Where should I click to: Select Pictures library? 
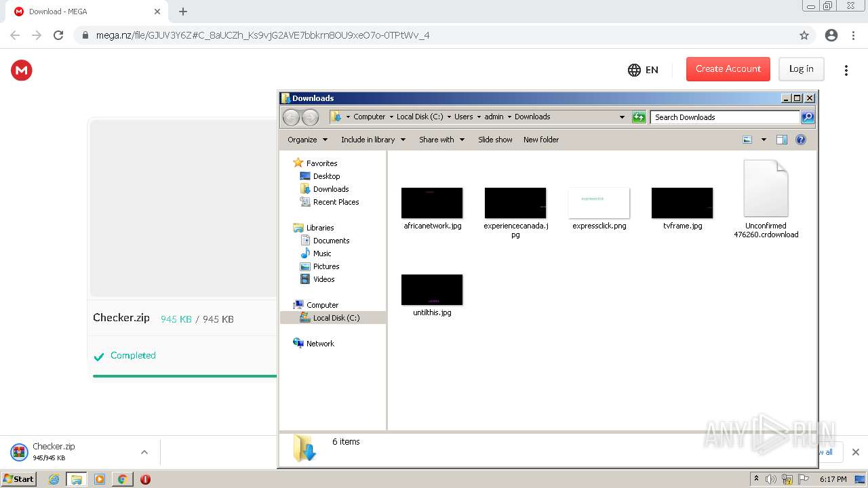click(319, 266)
